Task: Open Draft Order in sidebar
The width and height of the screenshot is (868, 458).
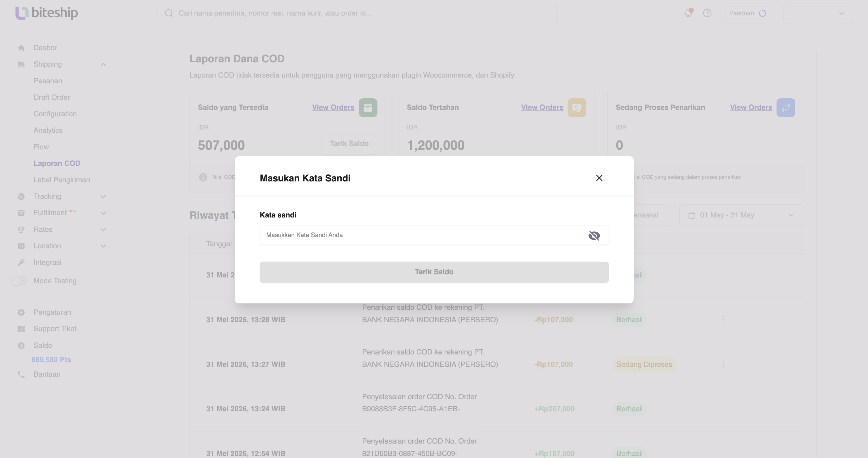Action: pos(52,97)
